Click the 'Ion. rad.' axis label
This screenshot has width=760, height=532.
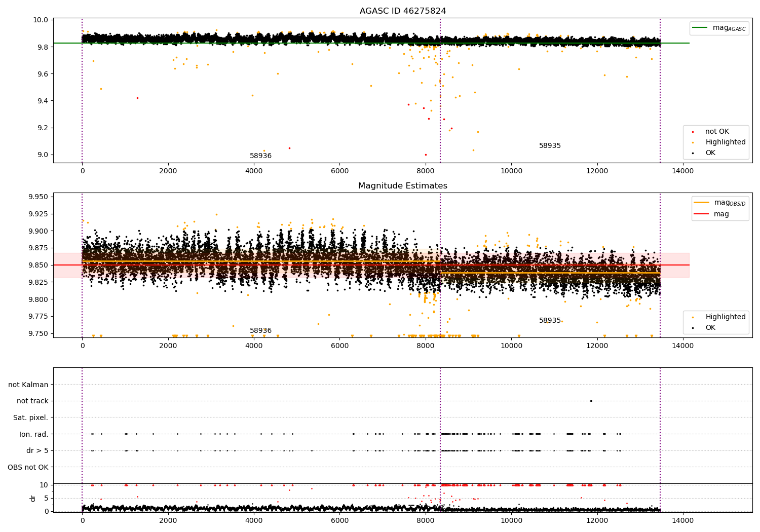point(34,434)
